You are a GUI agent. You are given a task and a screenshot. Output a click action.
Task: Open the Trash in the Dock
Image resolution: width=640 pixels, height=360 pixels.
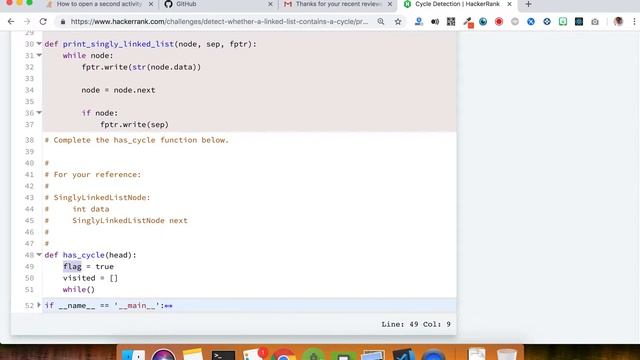point(507,354)
